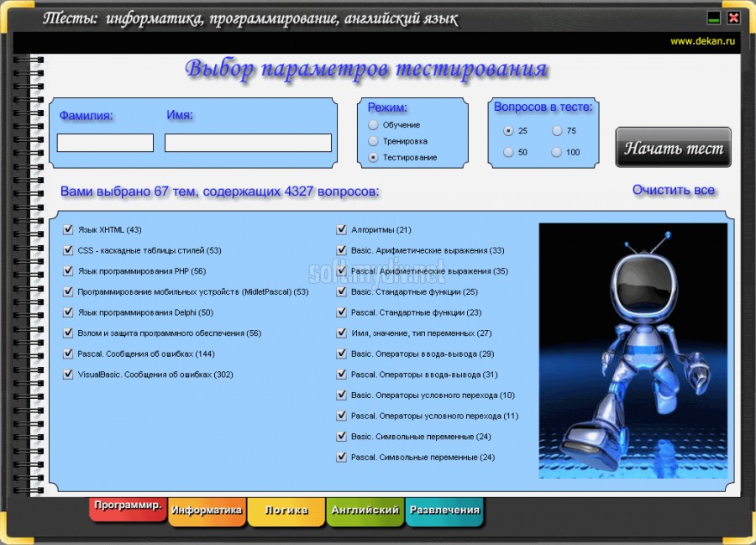
Task: Switch to the Информатика tab
Action: click(207, 511)
